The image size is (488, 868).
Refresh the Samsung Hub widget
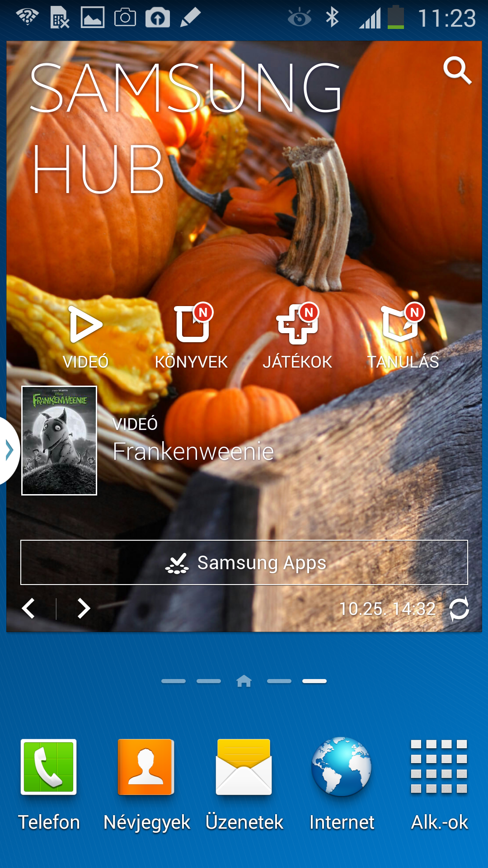(x=459, y=609)
